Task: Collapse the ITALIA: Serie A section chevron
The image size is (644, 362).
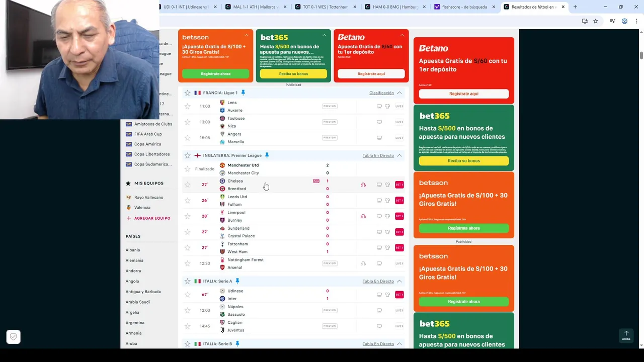Action: pos(399,282)
